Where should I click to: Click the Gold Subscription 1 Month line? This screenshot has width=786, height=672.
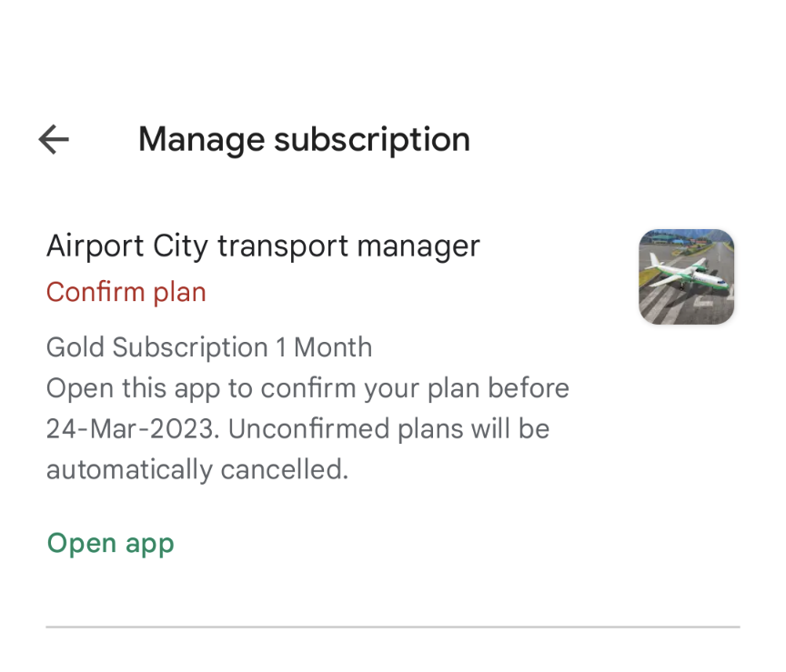209,347
